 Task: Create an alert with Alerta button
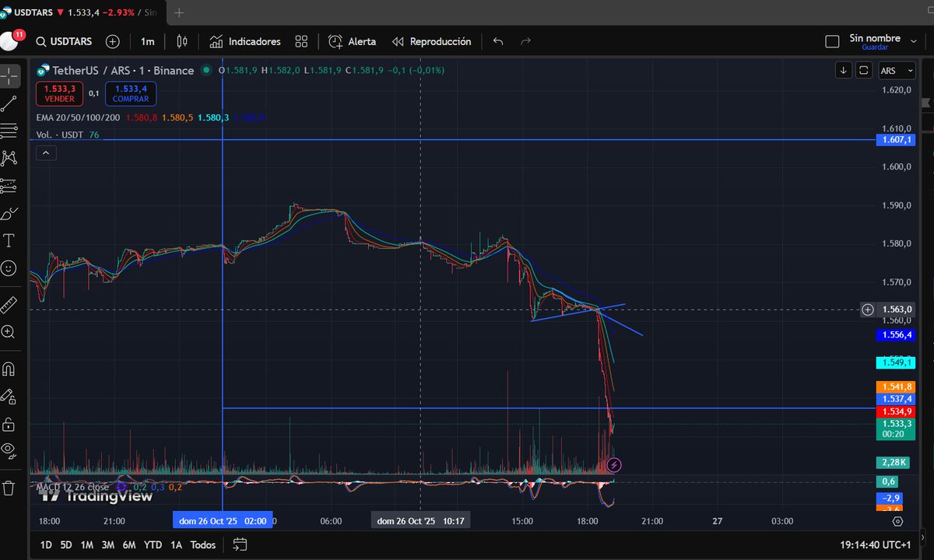(353, 41)
